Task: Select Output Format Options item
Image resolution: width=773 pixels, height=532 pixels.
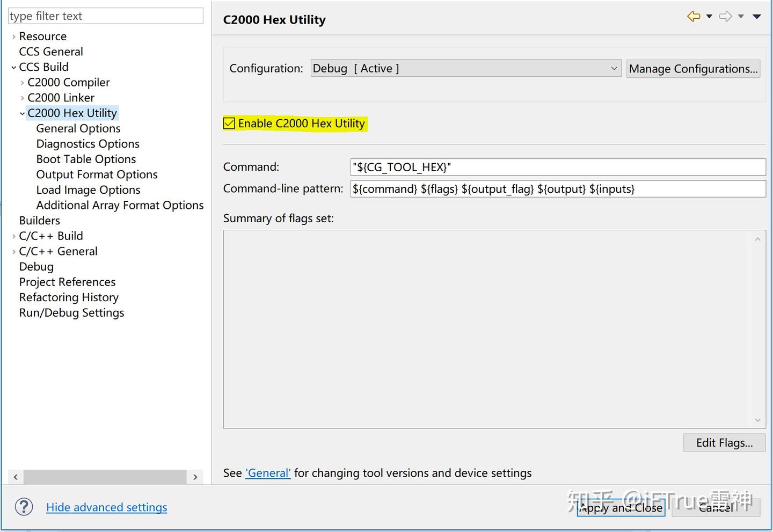Action: coord(97,174)
